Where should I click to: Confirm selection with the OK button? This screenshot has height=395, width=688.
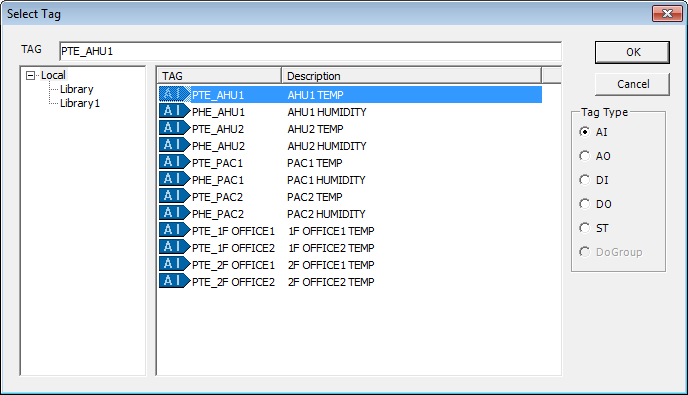coord(632,52)
